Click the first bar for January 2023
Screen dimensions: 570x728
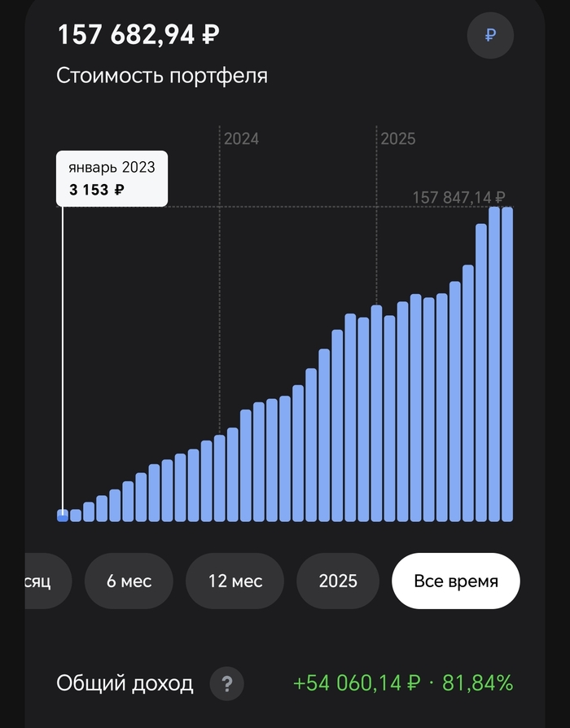(x=63, y=515)
